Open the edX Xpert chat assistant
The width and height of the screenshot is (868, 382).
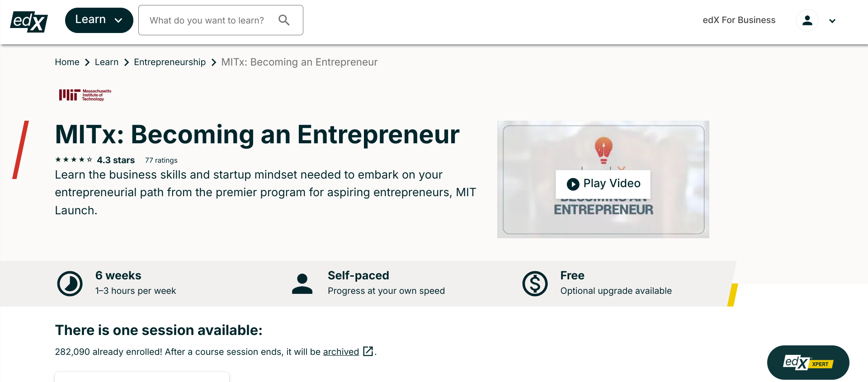(x=808, y=363)
